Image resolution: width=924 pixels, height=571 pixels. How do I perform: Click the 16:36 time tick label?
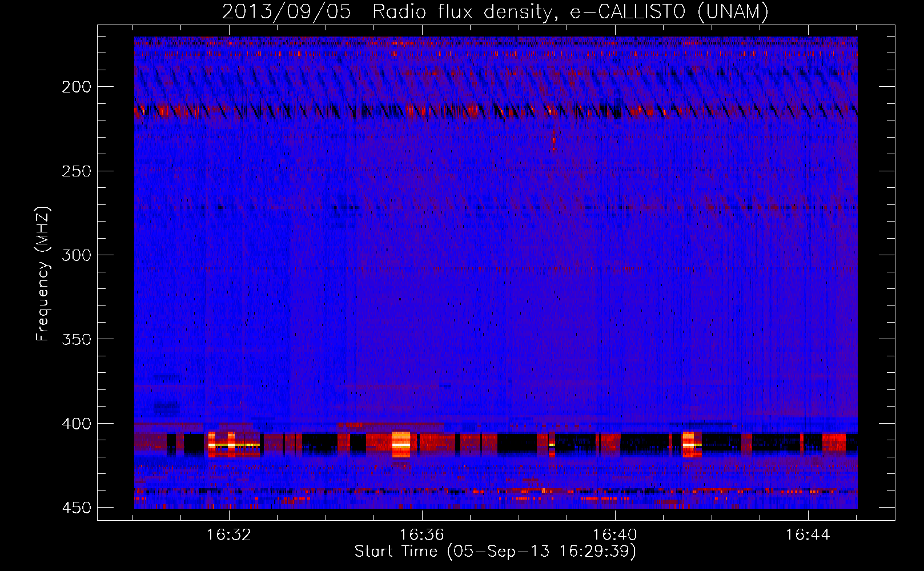click(x=422, y=535)
